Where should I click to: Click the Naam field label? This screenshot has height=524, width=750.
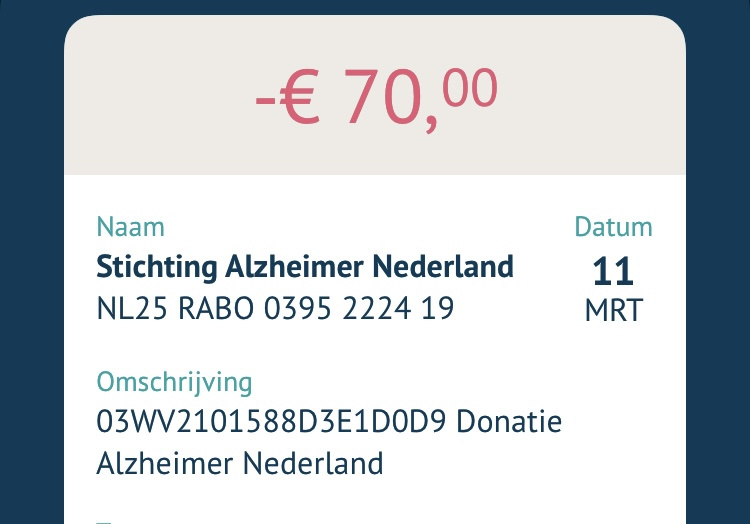click(131, 227)
